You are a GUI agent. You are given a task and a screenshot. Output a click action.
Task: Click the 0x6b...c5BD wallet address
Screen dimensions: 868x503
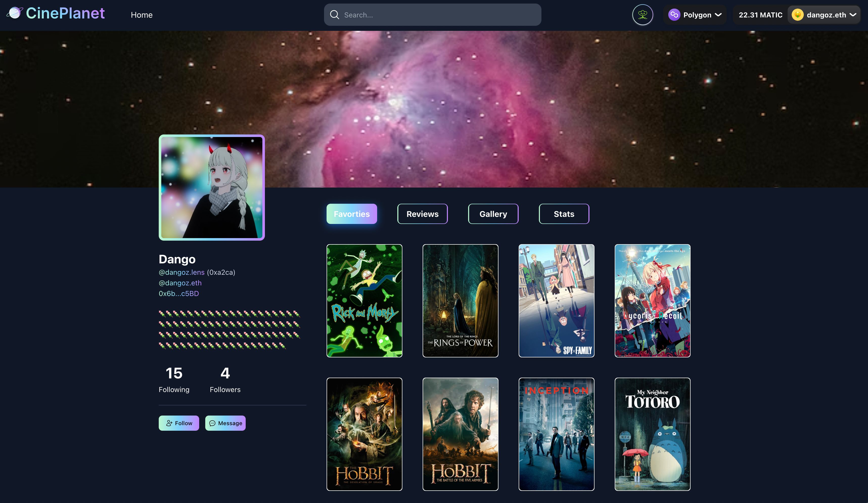pos(179,293)
